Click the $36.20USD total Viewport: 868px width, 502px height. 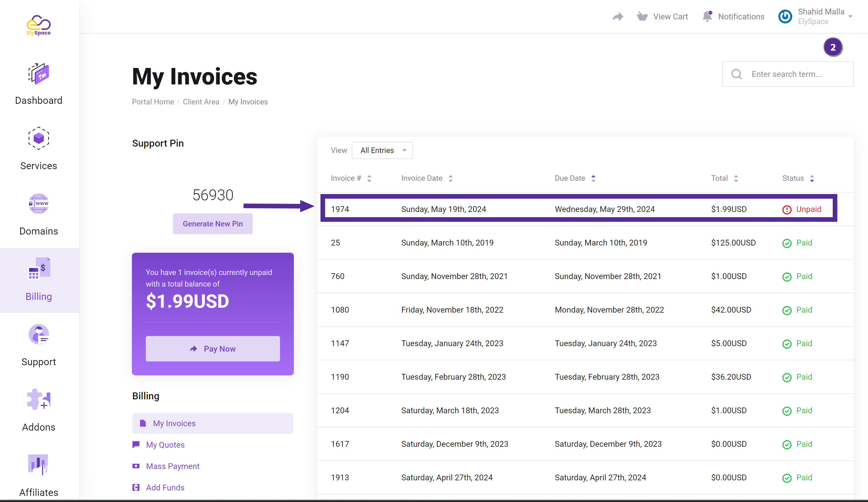[x=731, y=377]
